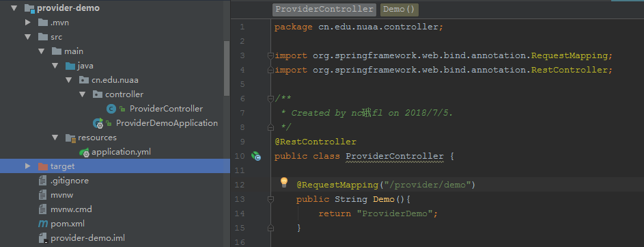Select the mvnw.cmd file
Viewport: 644px width, 247px height.
71,209
